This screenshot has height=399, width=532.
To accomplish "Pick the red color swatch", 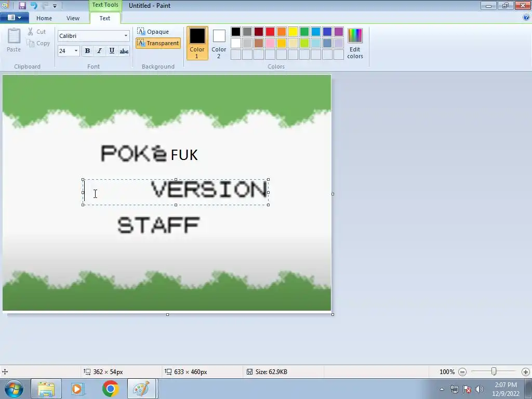I will tap(270, 32).
